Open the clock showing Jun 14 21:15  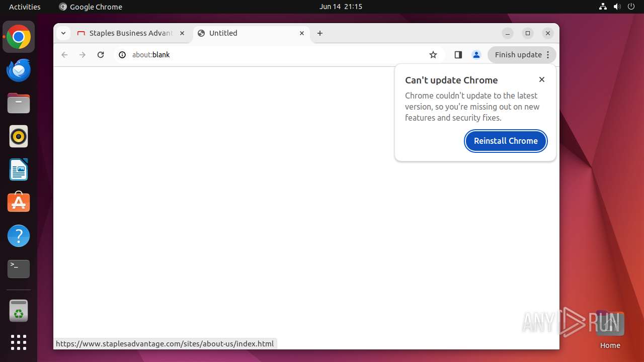pyautogui.click(x=341, y=7)
